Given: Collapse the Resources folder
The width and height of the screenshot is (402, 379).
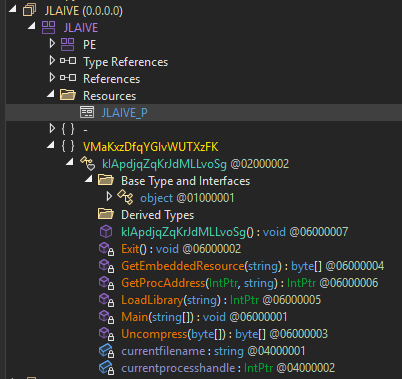Looking at the screenshot, I should pos(51,94).
